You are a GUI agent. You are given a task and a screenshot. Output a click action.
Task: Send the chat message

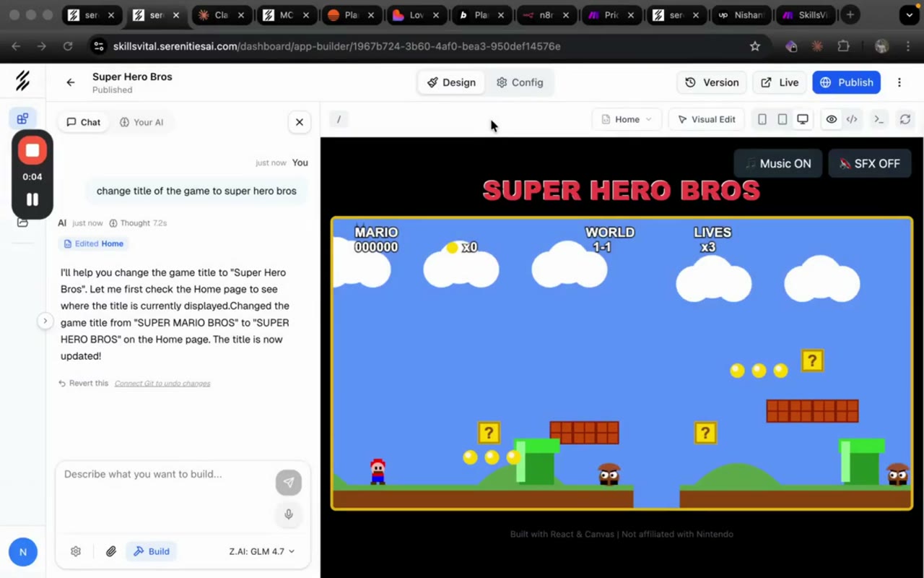tap(289, 483)
